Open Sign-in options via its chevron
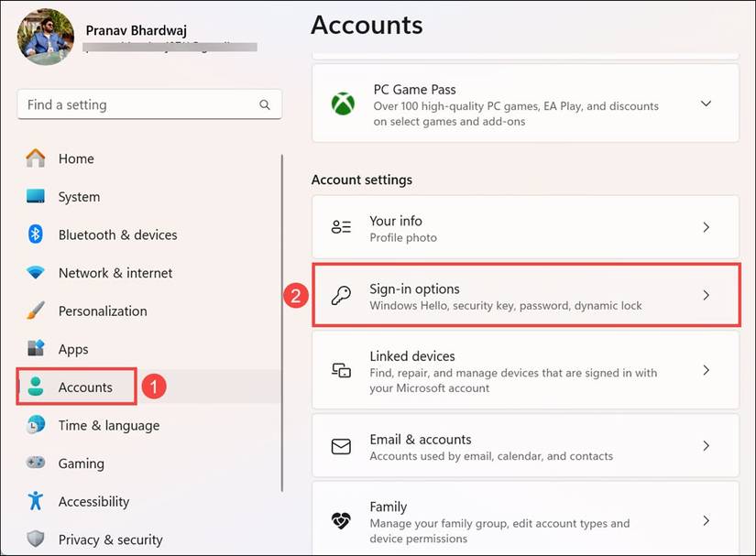 coord(706,295)
